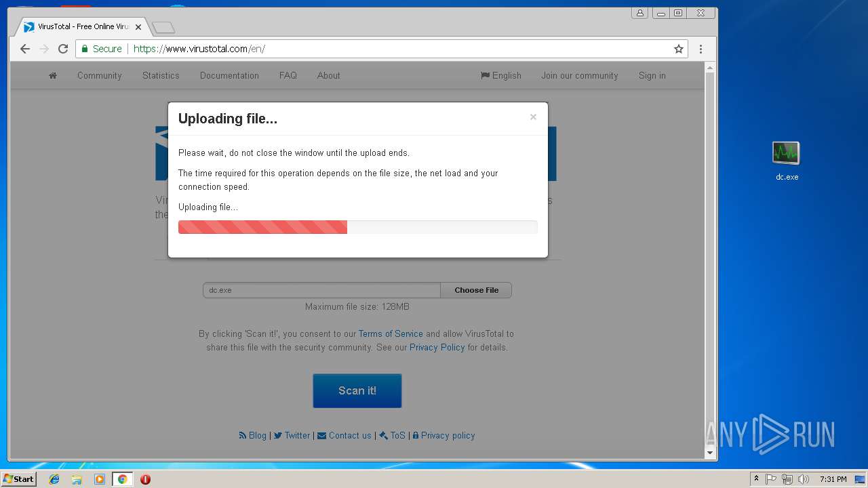
Task: Open media player taskbar icon
Action: pyautogui.click(x=100, y=479)
